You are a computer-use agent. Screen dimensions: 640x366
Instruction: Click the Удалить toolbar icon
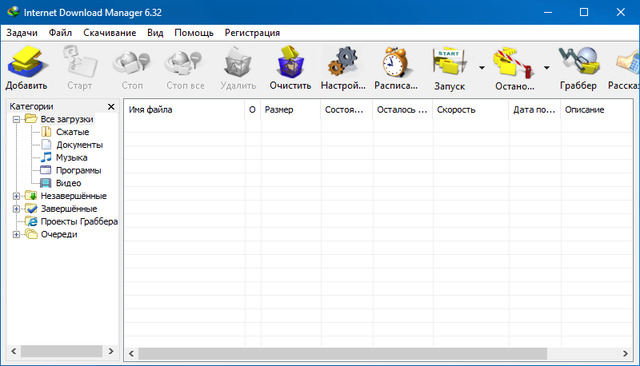pos(238,62)
